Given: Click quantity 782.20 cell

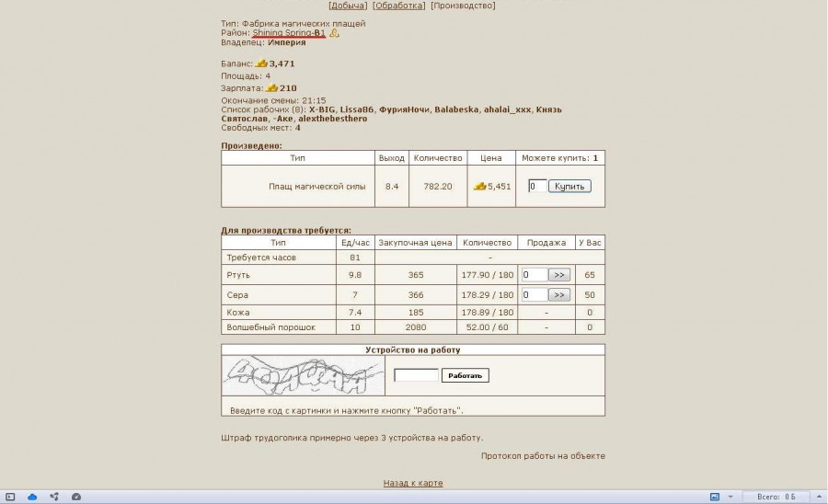Looking at the screenshot, I should coord(438,186).
